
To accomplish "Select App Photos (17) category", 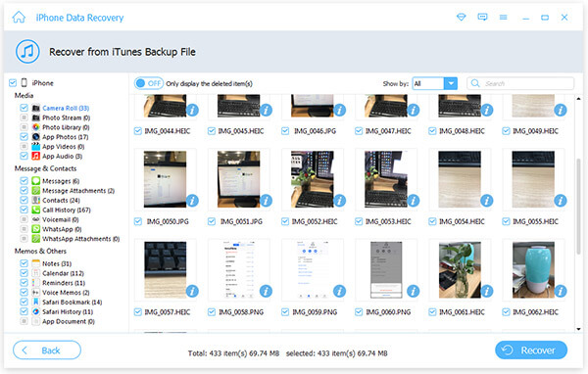I will click(66, 137).
